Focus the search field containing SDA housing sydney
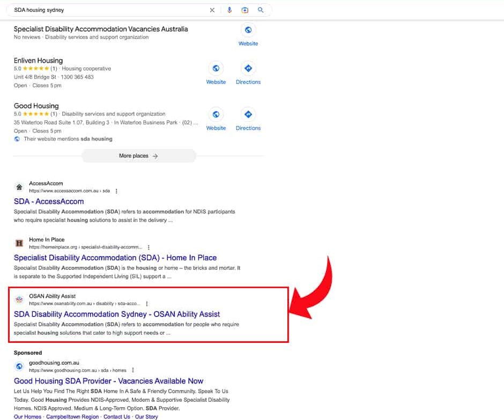The image size is (504, 420). coord(107,10)
